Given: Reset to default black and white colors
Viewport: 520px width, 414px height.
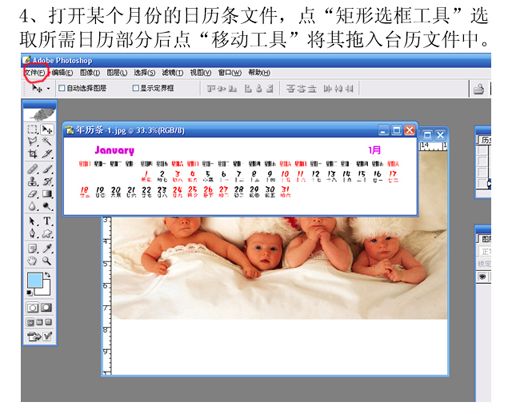Looking at the screenshot, I should 30,293.
